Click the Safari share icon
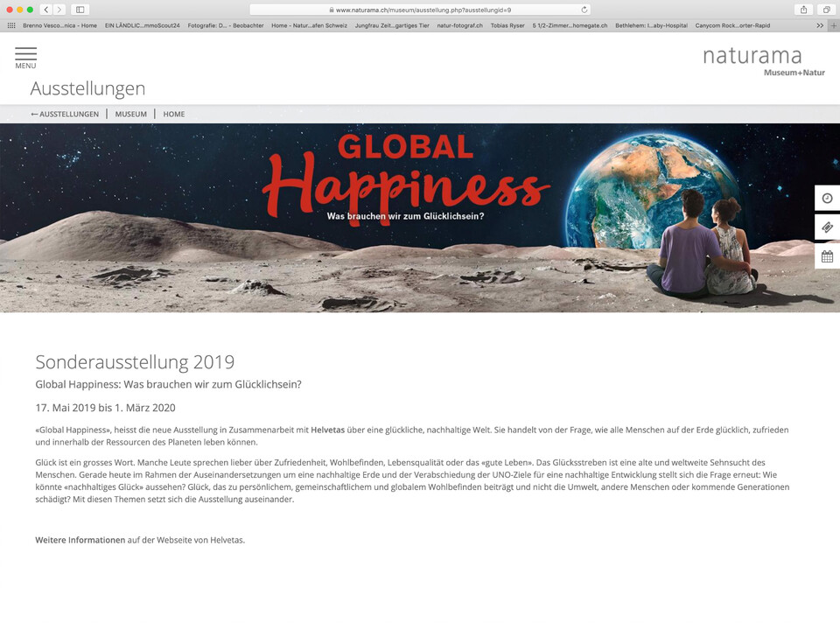This screenshot has width=840, height=623. [802, 10]
